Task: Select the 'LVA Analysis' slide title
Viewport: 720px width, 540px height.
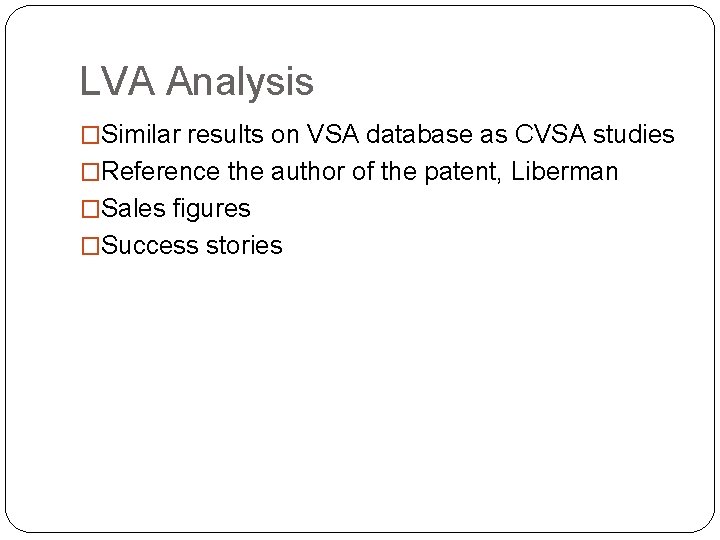Action: pyautogui.click(x=197, y=81)
